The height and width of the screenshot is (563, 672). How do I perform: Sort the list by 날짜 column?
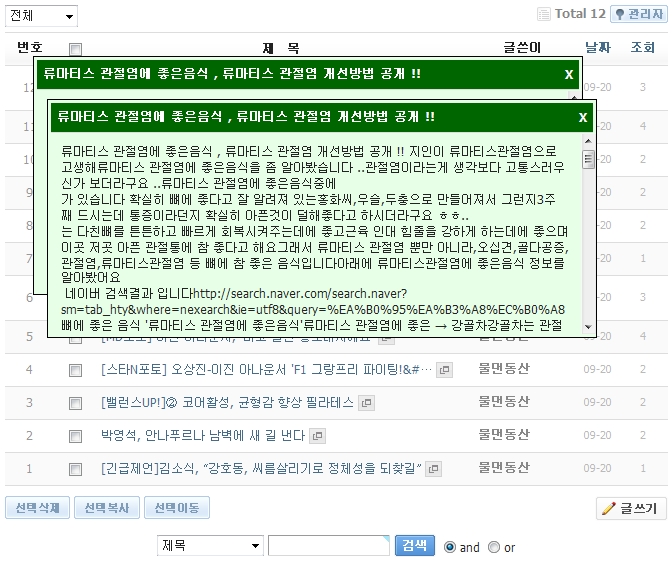(598, 48)
